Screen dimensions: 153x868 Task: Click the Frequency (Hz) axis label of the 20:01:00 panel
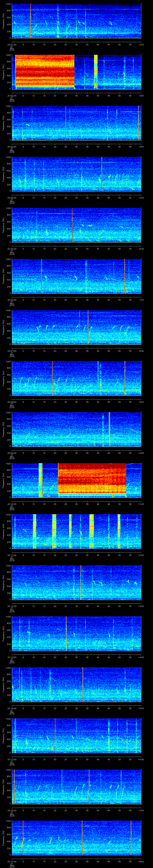[3, 21]
